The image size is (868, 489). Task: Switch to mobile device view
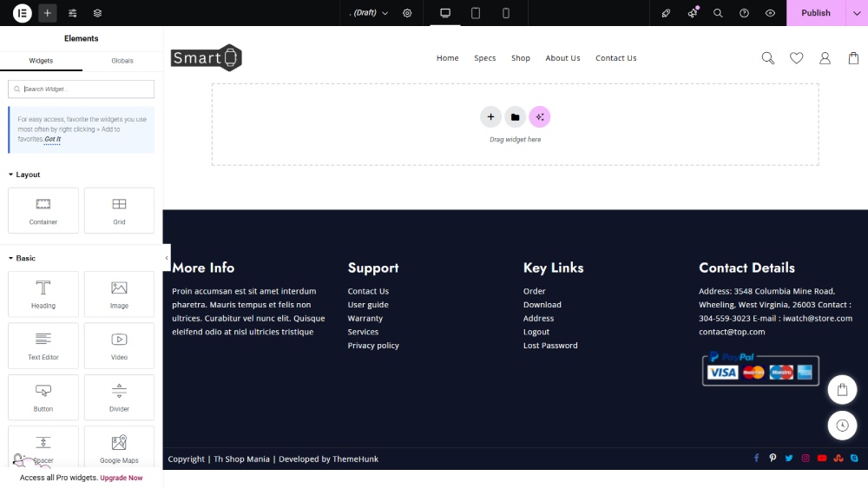point(506,13)
